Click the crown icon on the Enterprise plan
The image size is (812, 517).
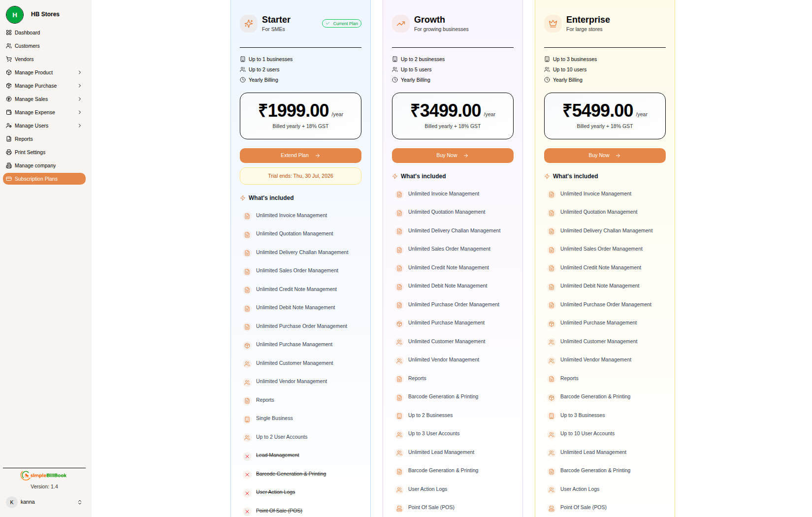[552, 23]
